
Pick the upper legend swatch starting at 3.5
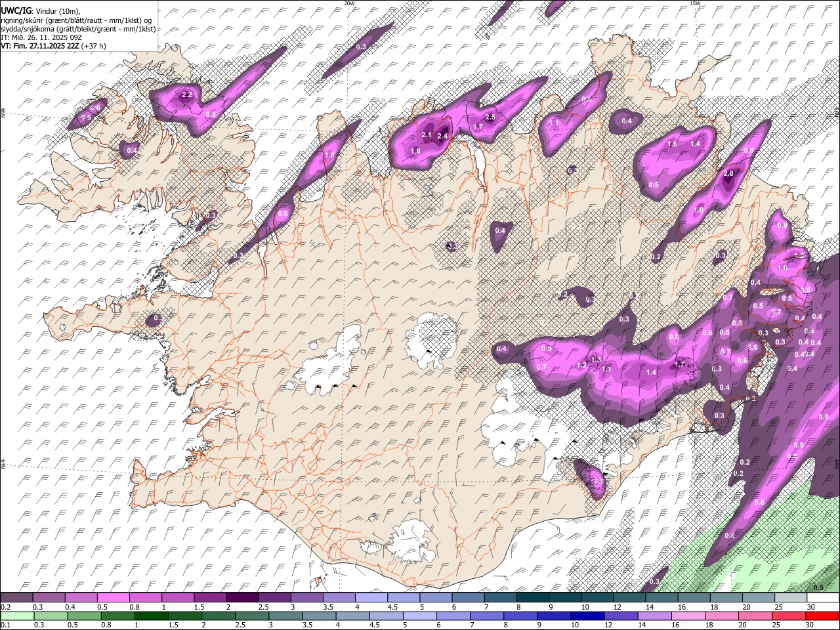point(339,598)
